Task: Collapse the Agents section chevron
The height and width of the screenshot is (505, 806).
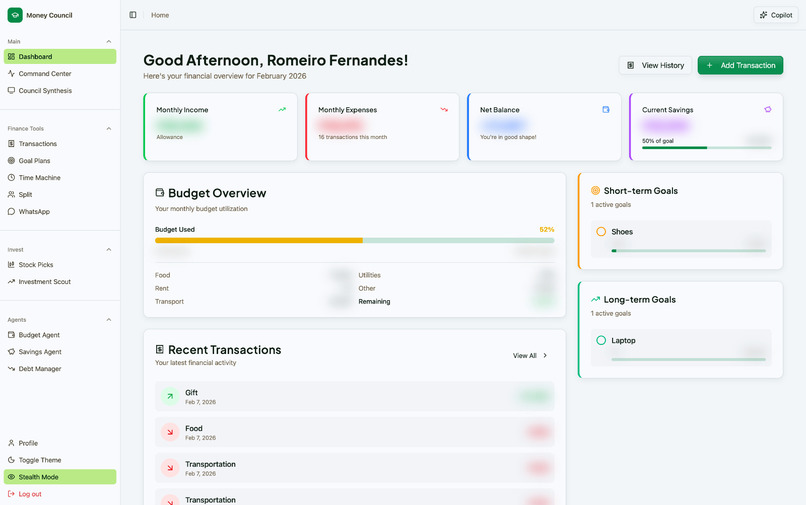Action: 108,320
